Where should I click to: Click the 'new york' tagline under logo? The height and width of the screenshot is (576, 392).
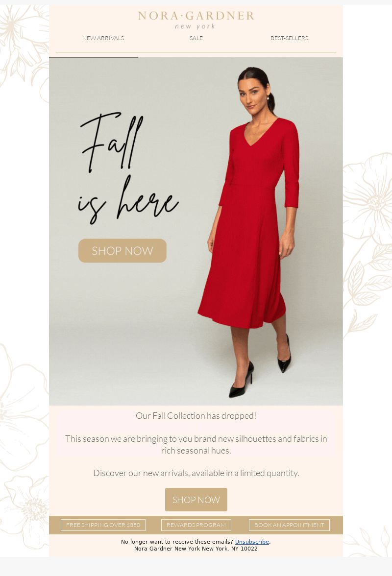[195, 26]
